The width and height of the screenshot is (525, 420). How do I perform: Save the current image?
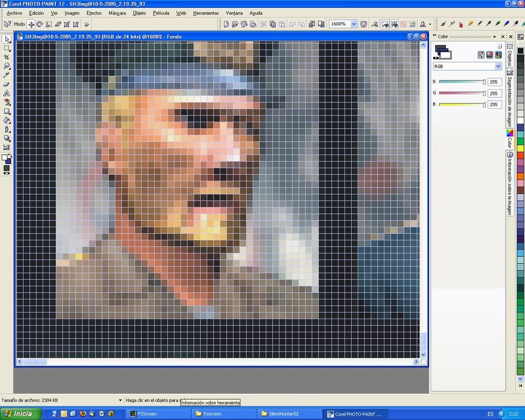[244, 24]
